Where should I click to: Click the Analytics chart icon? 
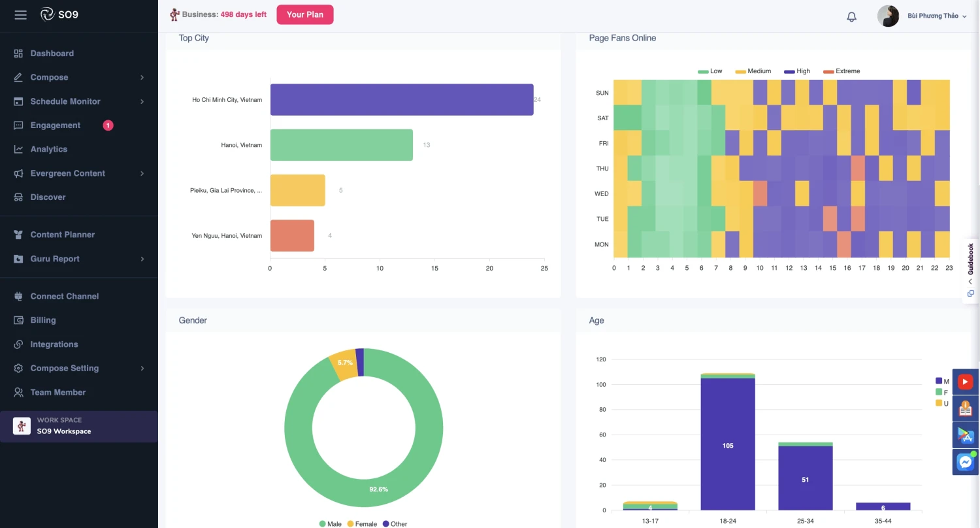[18, 149]
